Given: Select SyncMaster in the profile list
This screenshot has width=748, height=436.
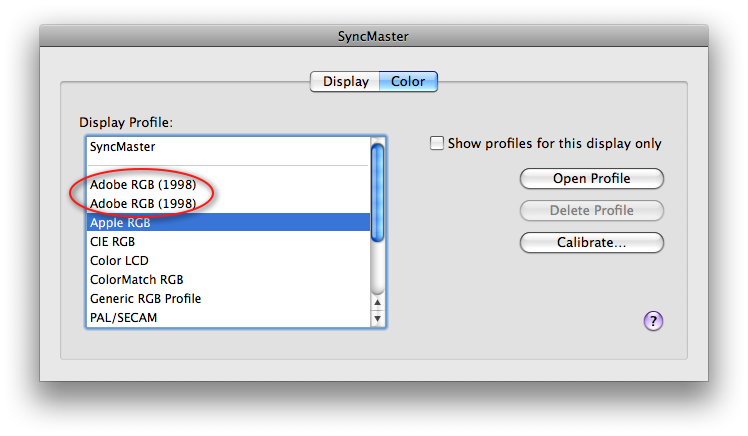Looking at the screenshot, I should click(x=229, y=147).
